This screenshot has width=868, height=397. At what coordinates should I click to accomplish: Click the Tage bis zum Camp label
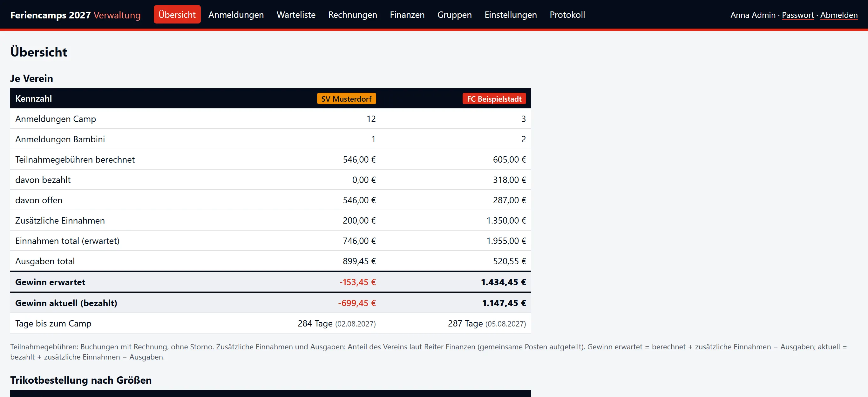tap(53, 323)
